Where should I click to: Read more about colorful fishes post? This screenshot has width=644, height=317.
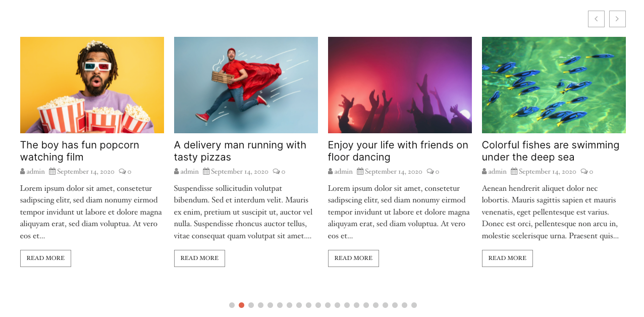[x=507, y=258]
